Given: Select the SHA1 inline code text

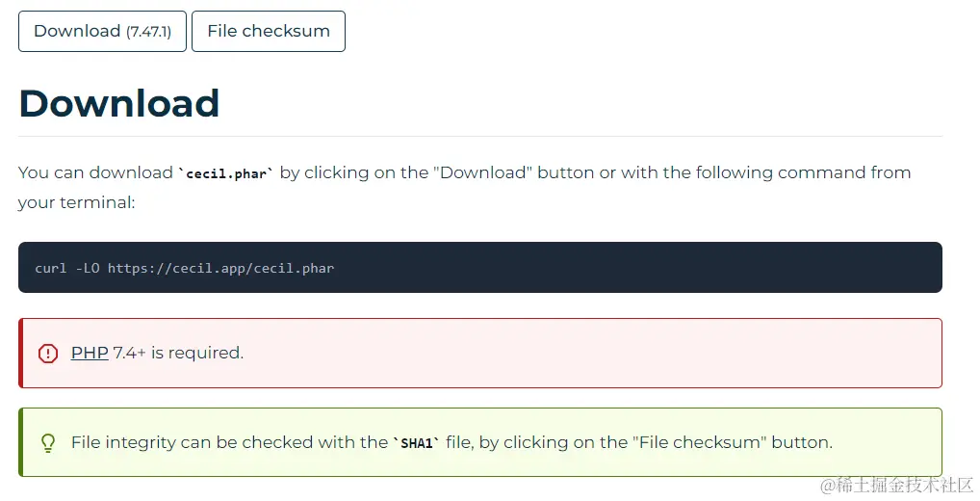Looking at the screenshot, I should pyautogui.click(x=416, y=443).
